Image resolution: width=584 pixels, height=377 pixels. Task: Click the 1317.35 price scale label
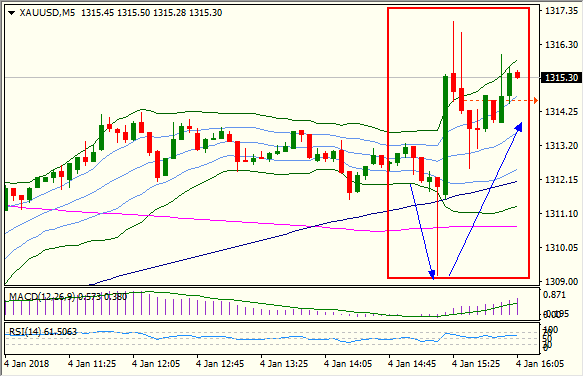562,11
